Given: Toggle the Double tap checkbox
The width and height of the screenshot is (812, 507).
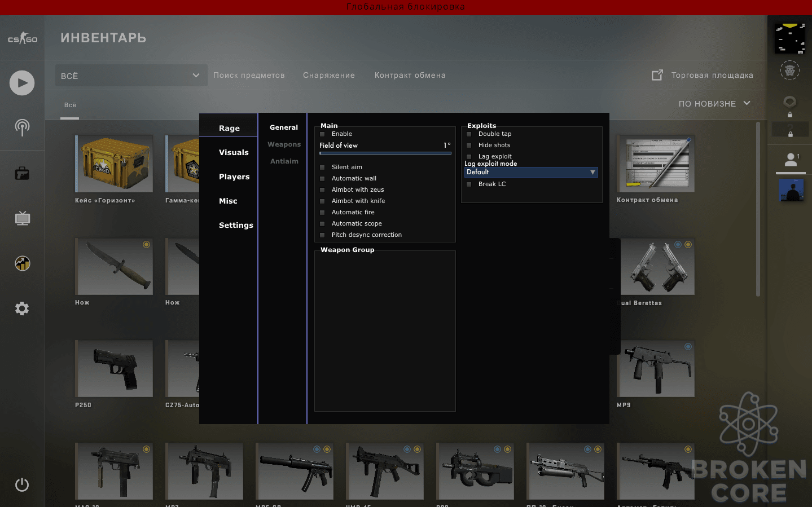Looking at the screenshot, I should pos(469,134).
